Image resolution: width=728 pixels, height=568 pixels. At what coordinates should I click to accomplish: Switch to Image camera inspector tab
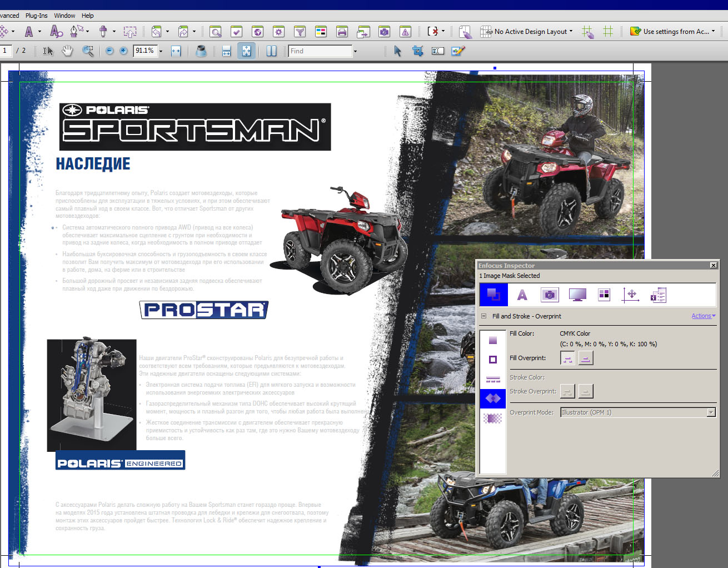pos(550,295)
